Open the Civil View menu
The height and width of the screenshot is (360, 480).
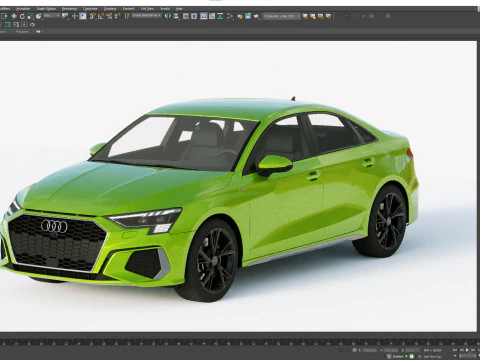tap(147, 8)
